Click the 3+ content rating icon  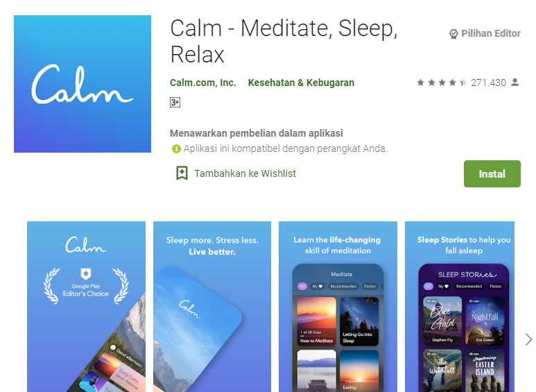[x=175, y=102]
